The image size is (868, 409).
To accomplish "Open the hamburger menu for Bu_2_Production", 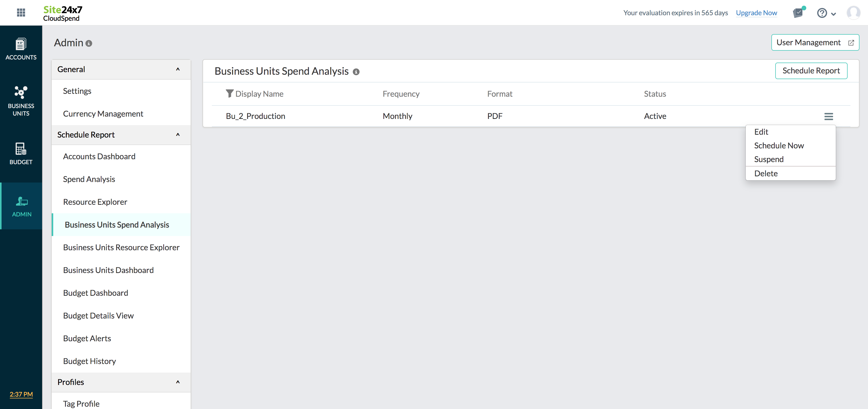I will tap(828, 116).
